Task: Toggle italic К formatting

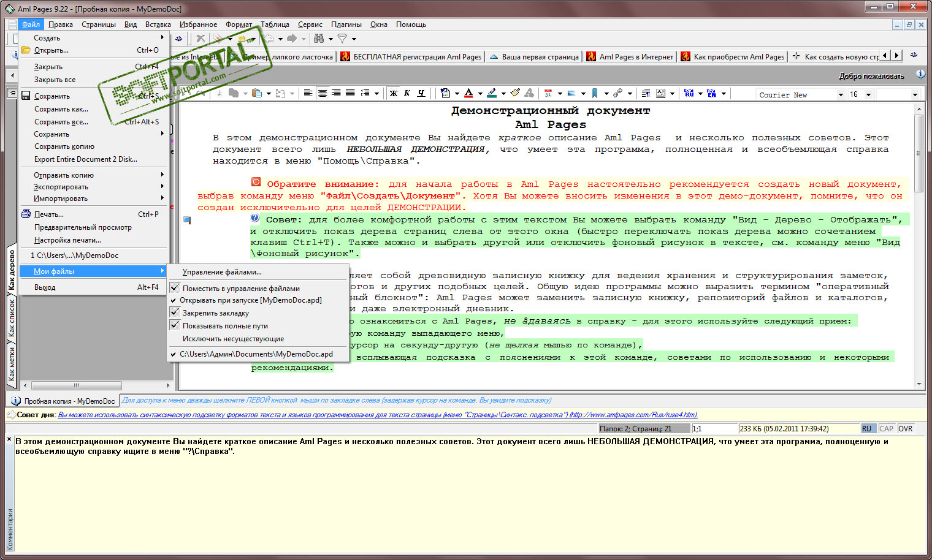Action: pyautogui.click(x=407, y=93)
